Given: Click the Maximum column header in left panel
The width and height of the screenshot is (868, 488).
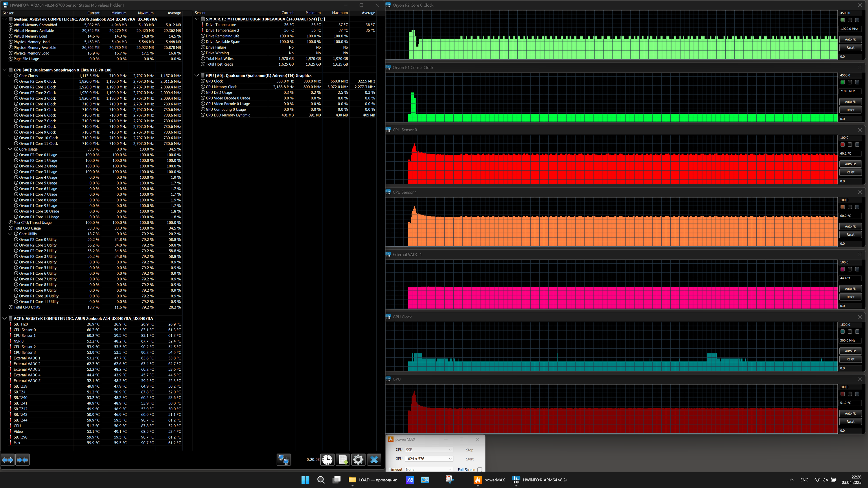Looking at the screenshot, I should (146, 13).
